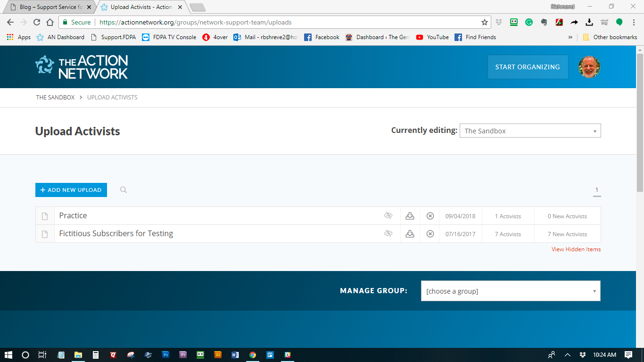Bookmark this page with the star icon

(484, 22)
